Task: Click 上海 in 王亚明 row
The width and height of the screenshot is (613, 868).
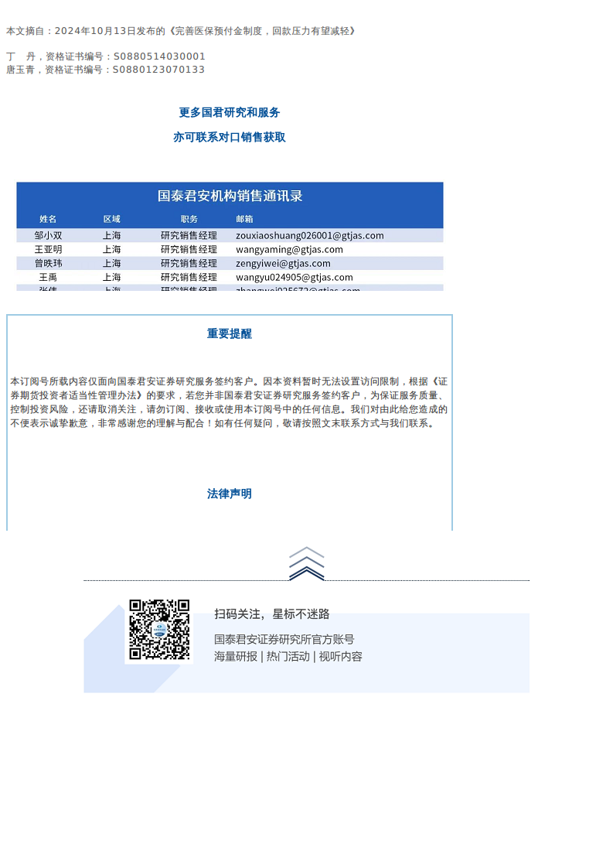Action: (112, 250)
